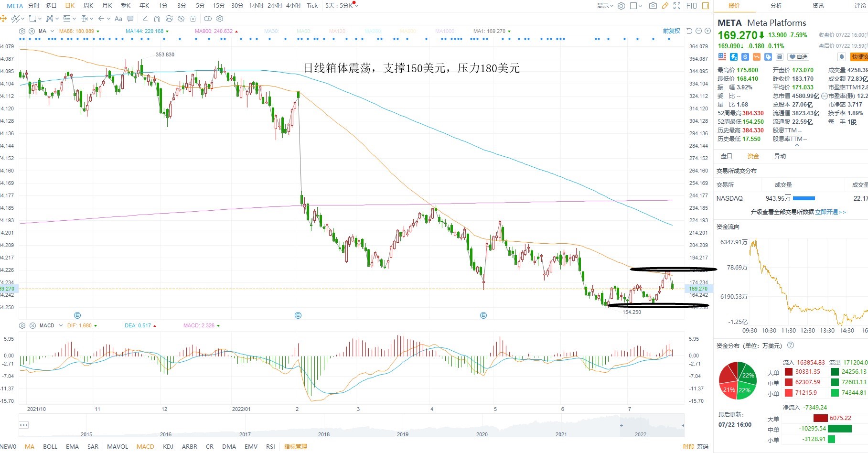868x453 pixels.
Task: Open the chart layout square dropdown
Action: (x=636, y=6)
